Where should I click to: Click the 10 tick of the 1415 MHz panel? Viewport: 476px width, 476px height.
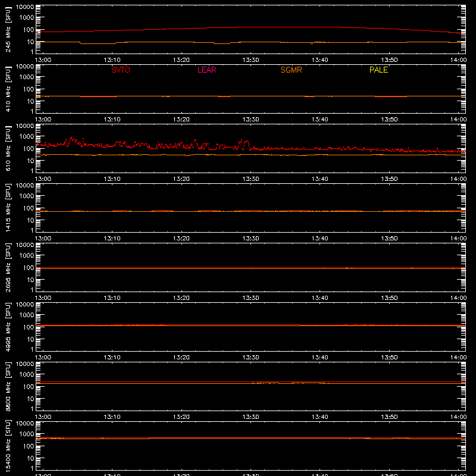click(x=30, y=220)
